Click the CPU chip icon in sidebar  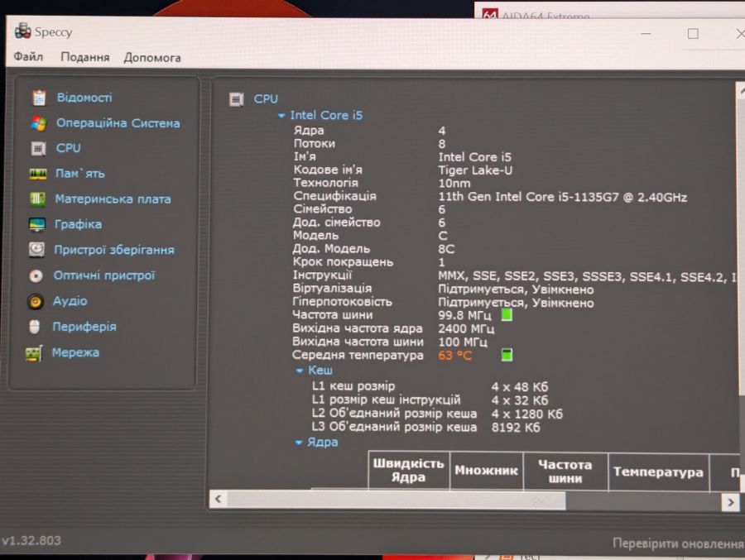coord(38,148)
